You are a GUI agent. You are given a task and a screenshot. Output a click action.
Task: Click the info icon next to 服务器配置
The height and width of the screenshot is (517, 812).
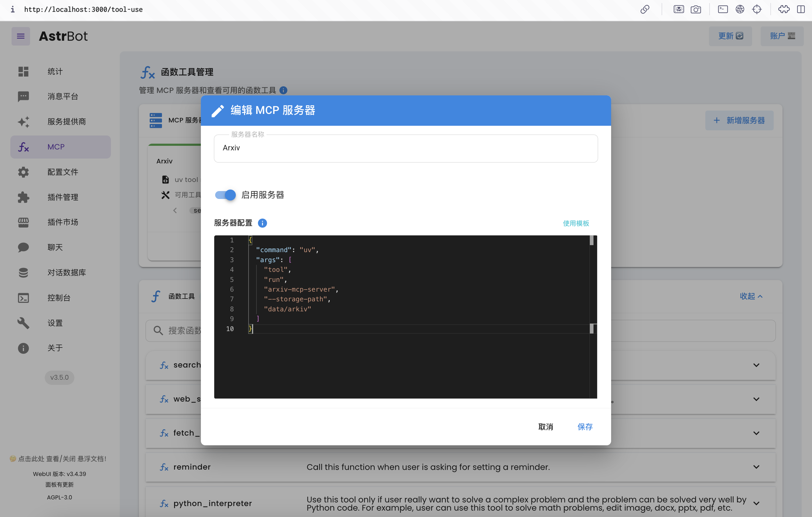262,223
